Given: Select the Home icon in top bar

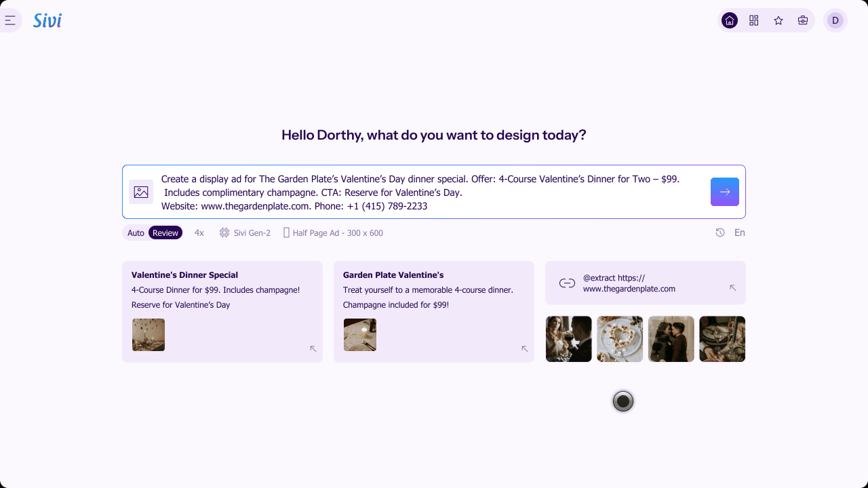Looking at the screenshot, I should (x=729, y=20).
